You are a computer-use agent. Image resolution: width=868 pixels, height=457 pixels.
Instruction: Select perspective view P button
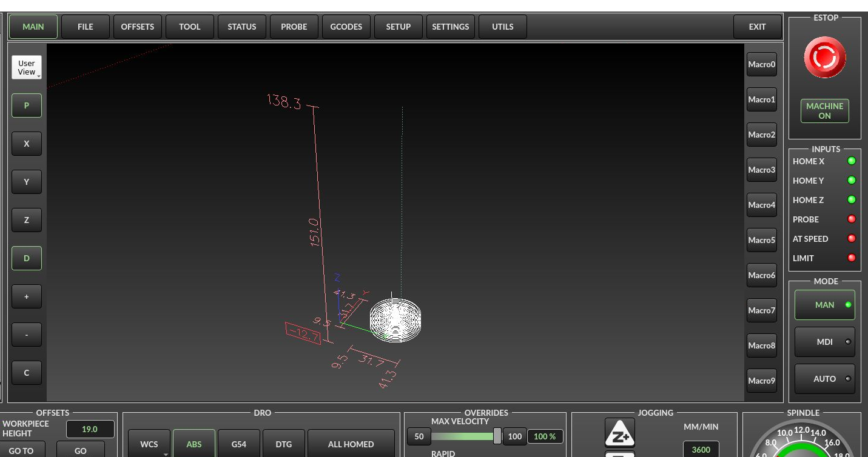27,105
